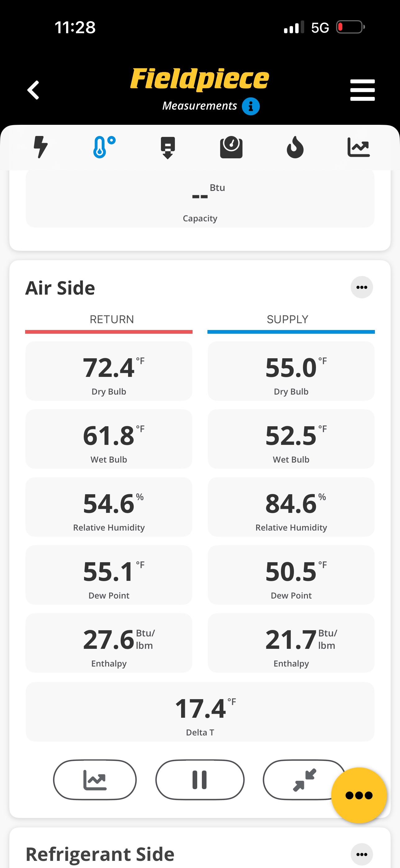The image size is (400, 868).
Task: Tap the back arrow in the header
Action: (33, 90)
